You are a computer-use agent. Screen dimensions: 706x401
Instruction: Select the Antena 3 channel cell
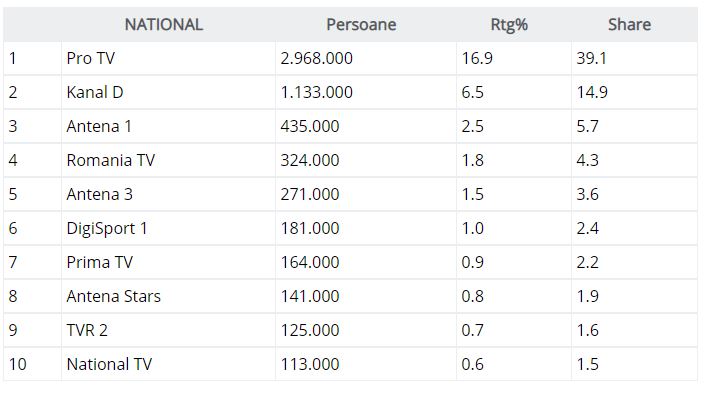pyautogui.click(x=99, y=195)
